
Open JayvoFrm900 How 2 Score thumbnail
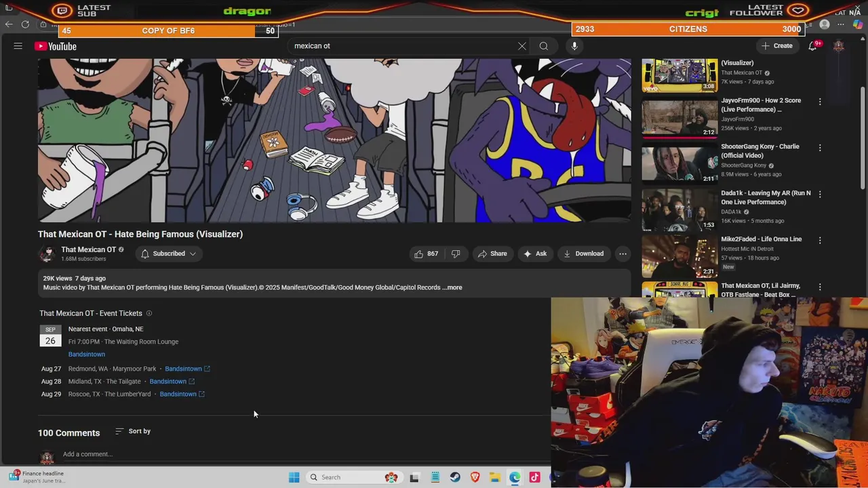coord(679,117)
